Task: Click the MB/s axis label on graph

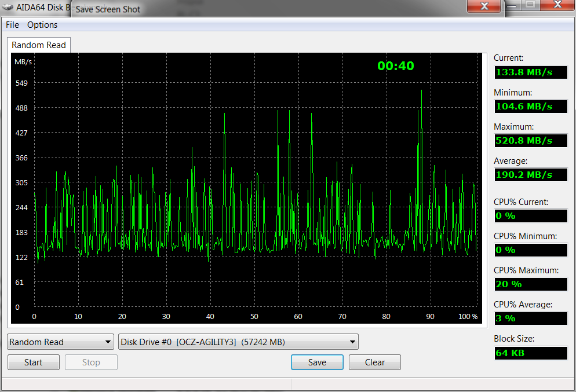Action: coord(23,61)
